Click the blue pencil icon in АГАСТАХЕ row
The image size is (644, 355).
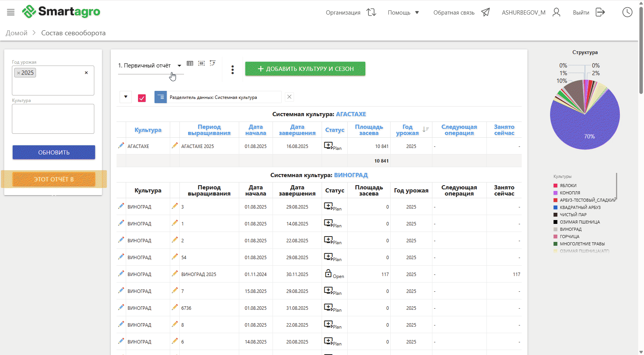[121, 146]
